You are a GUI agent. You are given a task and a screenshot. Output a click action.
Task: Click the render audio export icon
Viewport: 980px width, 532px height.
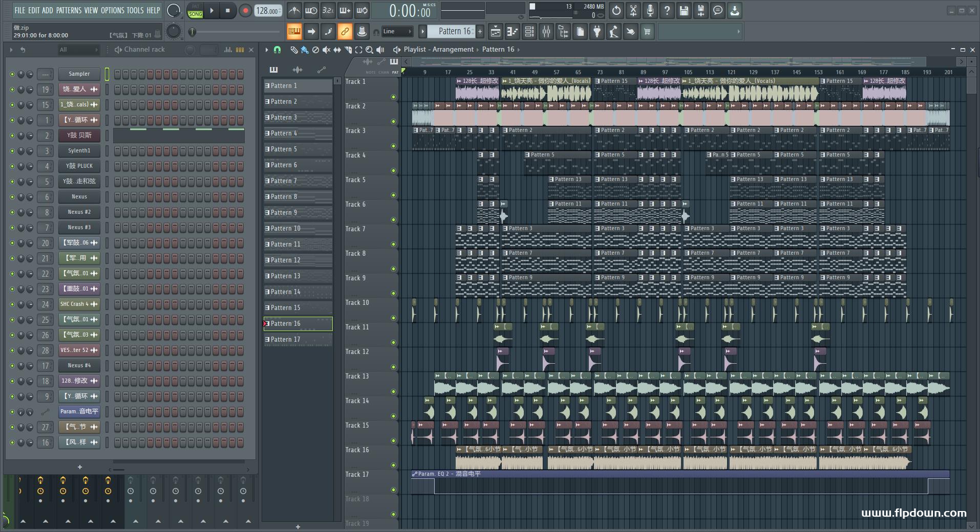701,10
